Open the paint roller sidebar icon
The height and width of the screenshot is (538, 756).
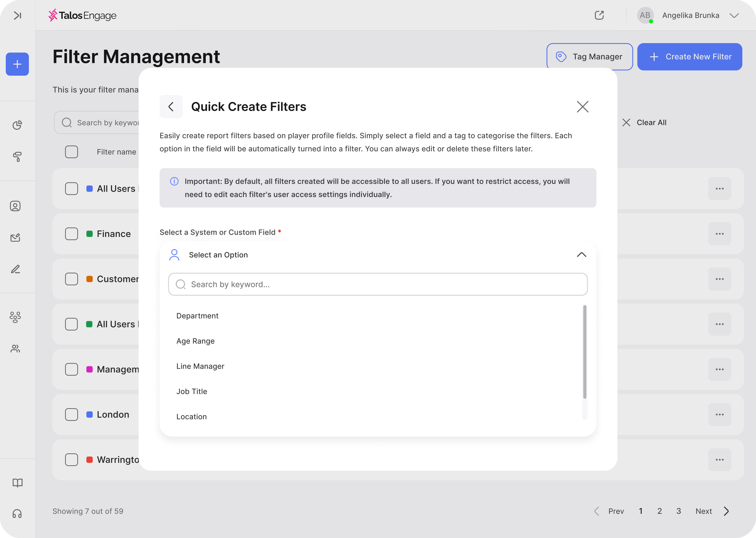17,157
